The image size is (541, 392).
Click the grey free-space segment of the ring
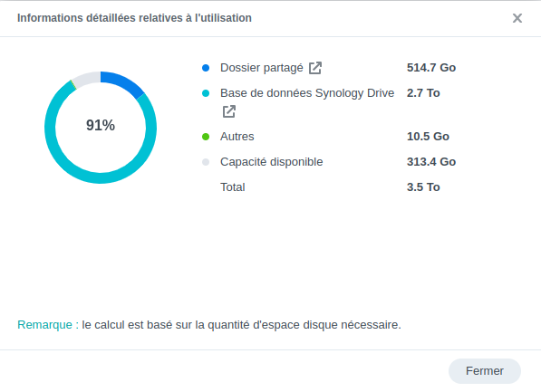(86, 79)
